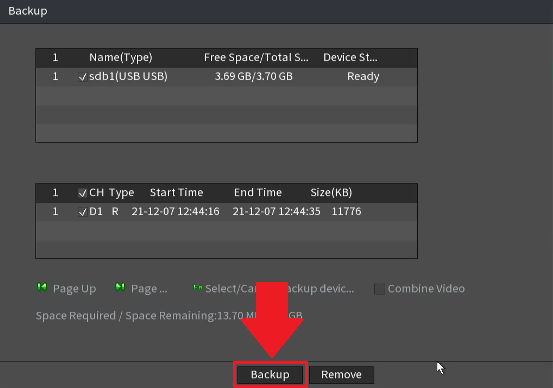
Task: Click the Free Space/Total S... column header
Action: (x=256, y=57)
